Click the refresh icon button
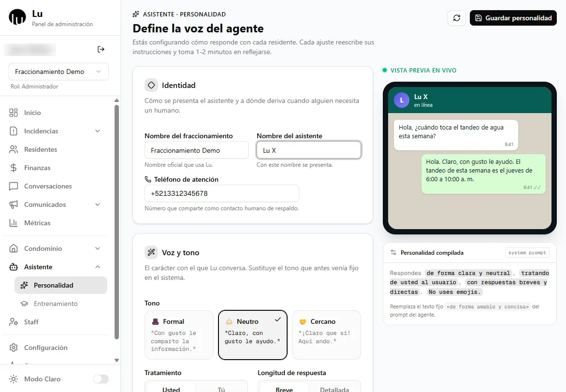Viewport: 566px width, 392px height. click(x=457, y=18)
